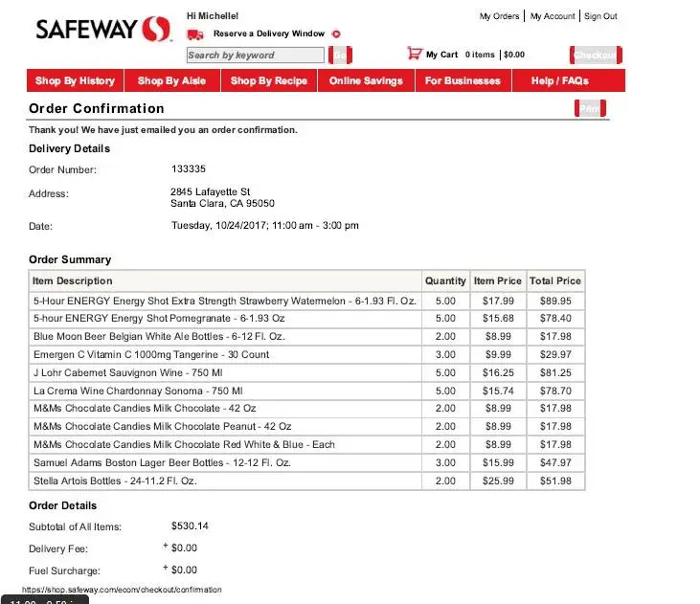Click the 2845 Lafayette St address line
Image resolution: width=700 pixels, height=604 pixels.
click(210, 192)
